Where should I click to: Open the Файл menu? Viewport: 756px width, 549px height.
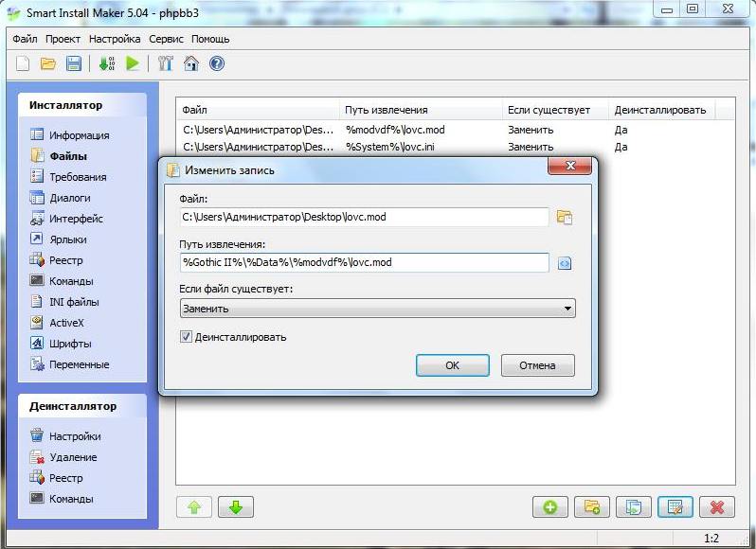(25, 39)
